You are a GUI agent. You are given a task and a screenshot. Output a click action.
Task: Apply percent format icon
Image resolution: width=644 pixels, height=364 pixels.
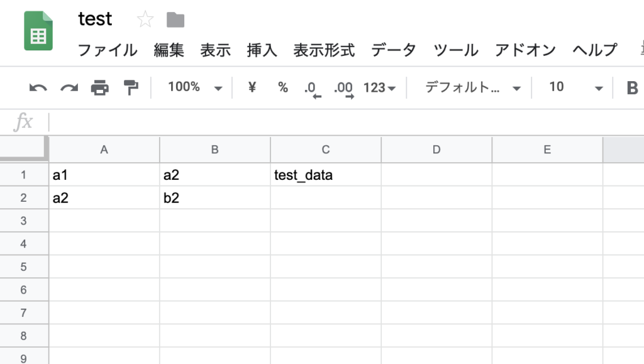(283, 87)
